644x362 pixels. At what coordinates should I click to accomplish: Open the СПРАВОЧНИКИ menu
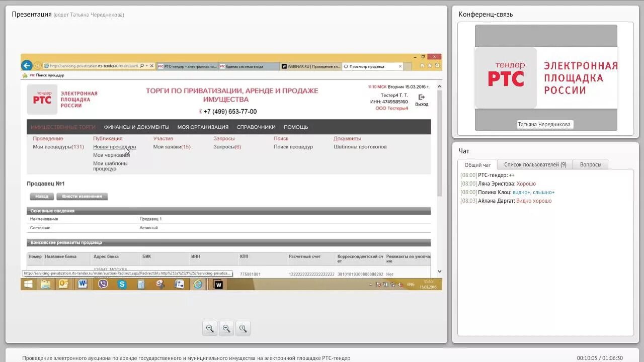(x=256, y=127)
